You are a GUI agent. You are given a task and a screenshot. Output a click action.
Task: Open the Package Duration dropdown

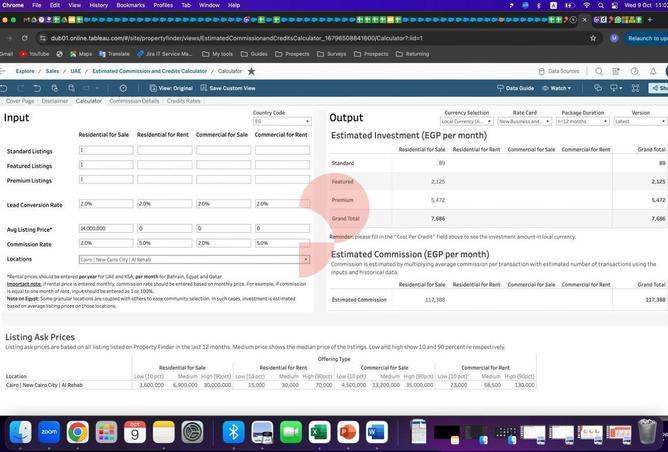point(582,121)
